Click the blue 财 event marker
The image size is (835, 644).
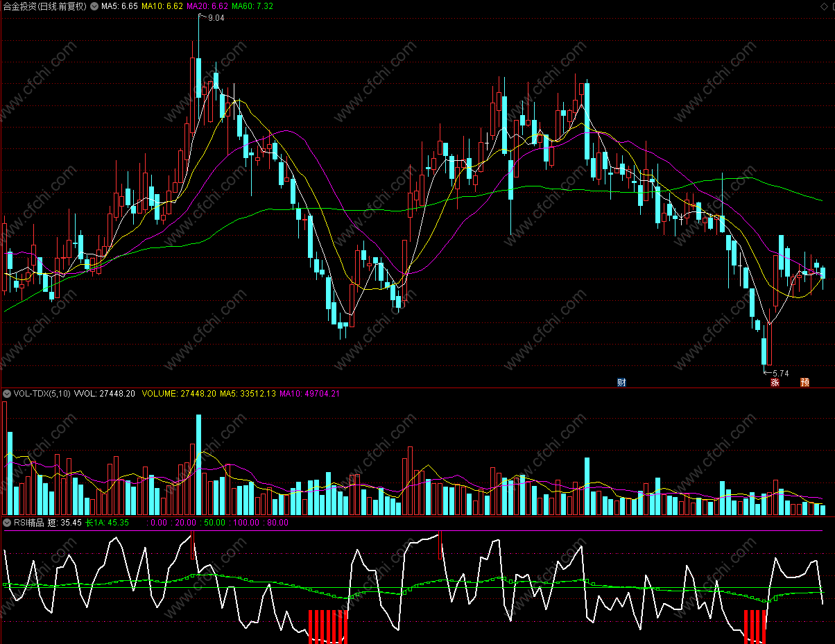pos(621,382)
